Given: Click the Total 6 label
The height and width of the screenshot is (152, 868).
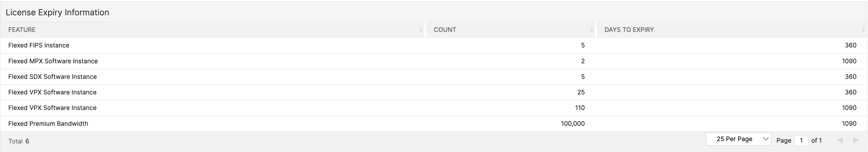Looking at the screenshot, I should [x=19, y=141].
